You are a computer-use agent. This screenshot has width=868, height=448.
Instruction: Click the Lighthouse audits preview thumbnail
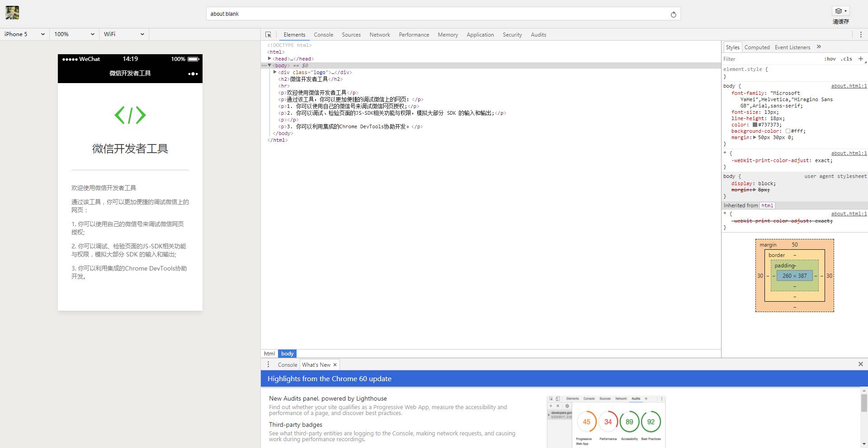tap(606, 422)
